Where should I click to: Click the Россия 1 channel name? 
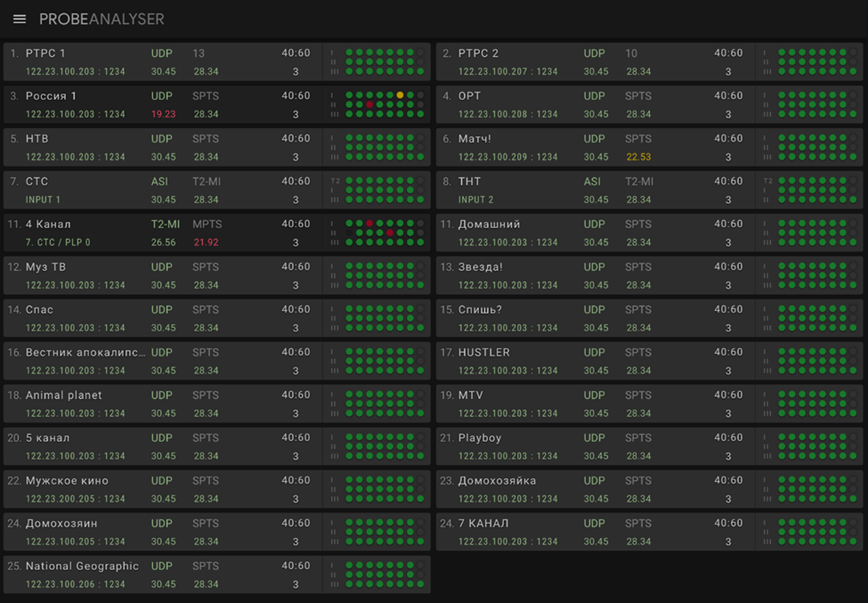[x=51, y=96]
